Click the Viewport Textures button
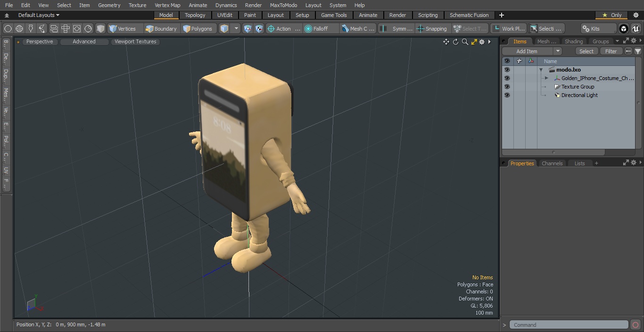Viewport: 644px width, 332px height. (x=135, y=41)
